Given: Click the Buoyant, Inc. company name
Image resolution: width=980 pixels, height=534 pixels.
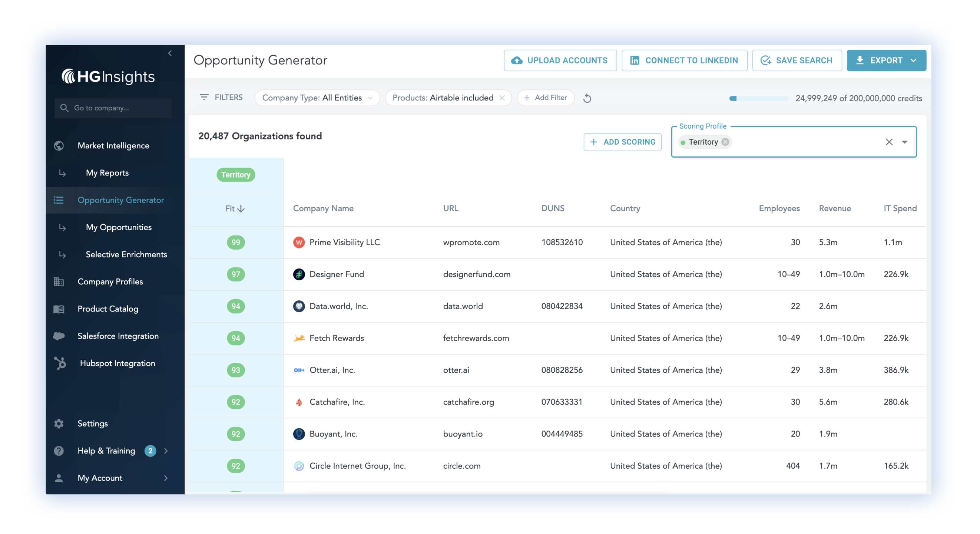Looking at the screenshot, I should [x=334, y=434].
